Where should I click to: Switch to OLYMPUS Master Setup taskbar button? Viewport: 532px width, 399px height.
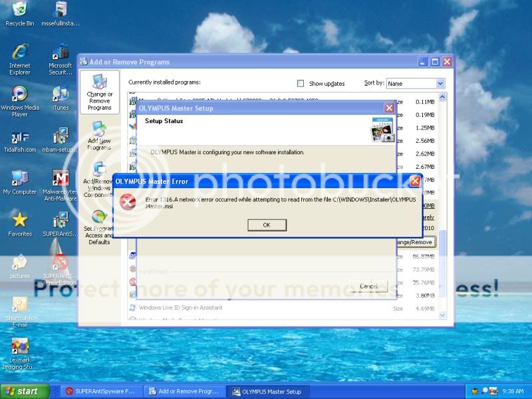268,391
